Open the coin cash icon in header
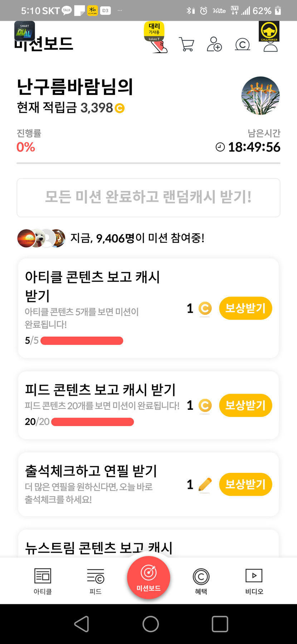The width and height of the screenshot is (297, 644). (x=242, y=44)
